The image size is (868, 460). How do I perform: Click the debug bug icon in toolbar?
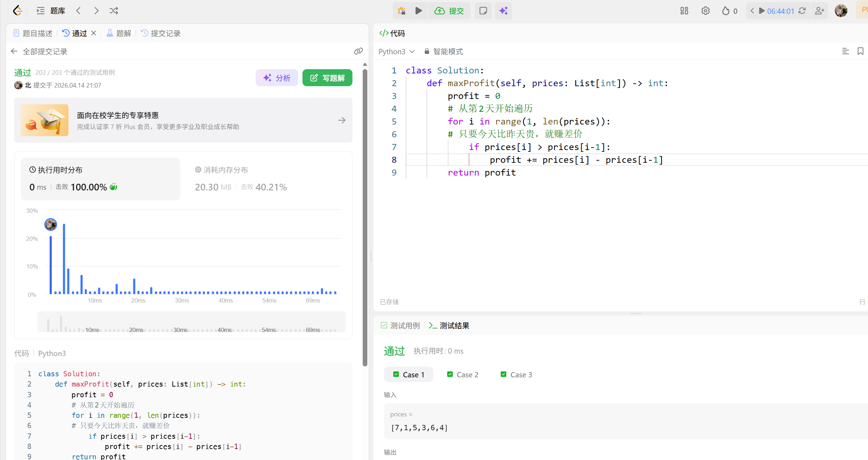401,11
